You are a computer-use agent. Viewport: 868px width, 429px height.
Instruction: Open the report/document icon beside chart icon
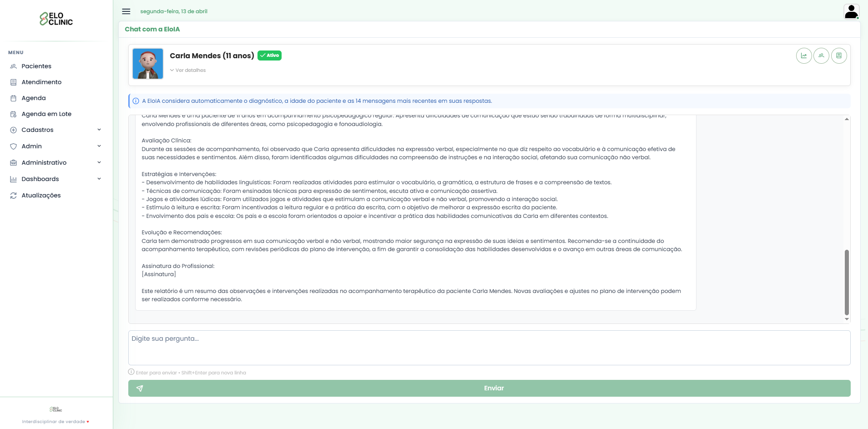point(839,56)
